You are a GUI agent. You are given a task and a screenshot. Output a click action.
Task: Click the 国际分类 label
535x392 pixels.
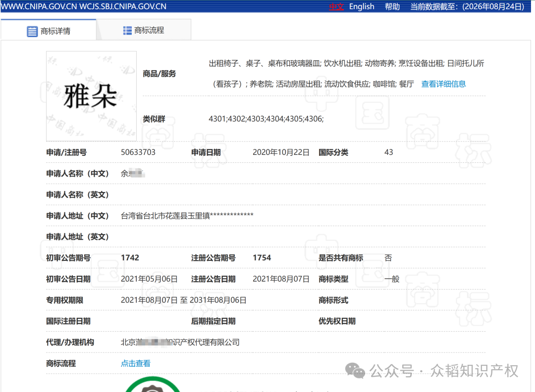333,152
